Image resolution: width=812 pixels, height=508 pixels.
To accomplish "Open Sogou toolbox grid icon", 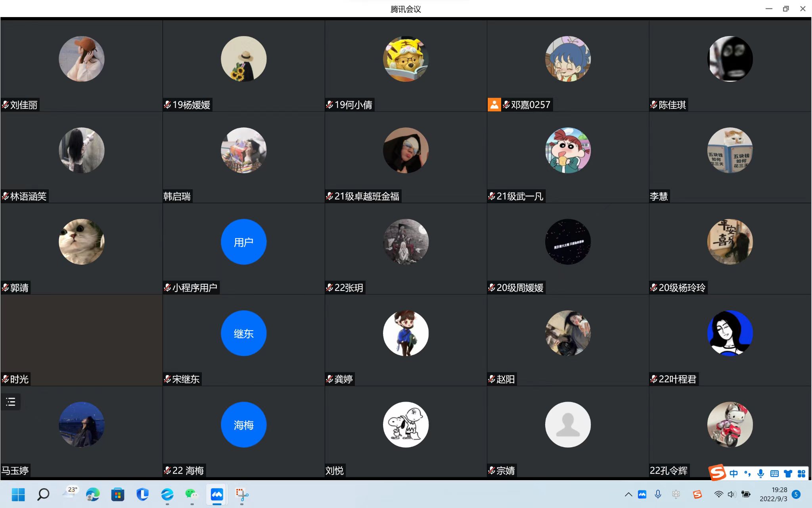I will tap(801, 473).
